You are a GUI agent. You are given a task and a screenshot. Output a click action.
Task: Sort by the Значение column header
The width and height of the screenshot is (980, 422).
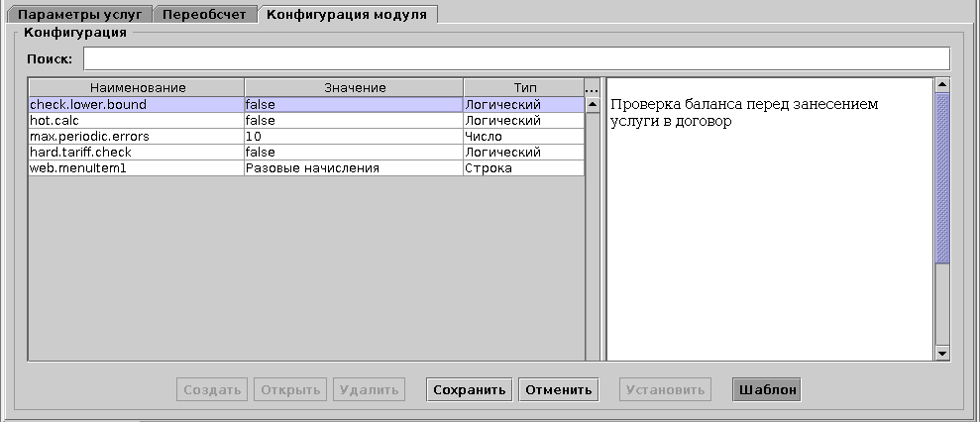pyautogui.click(x=355, y=88)
